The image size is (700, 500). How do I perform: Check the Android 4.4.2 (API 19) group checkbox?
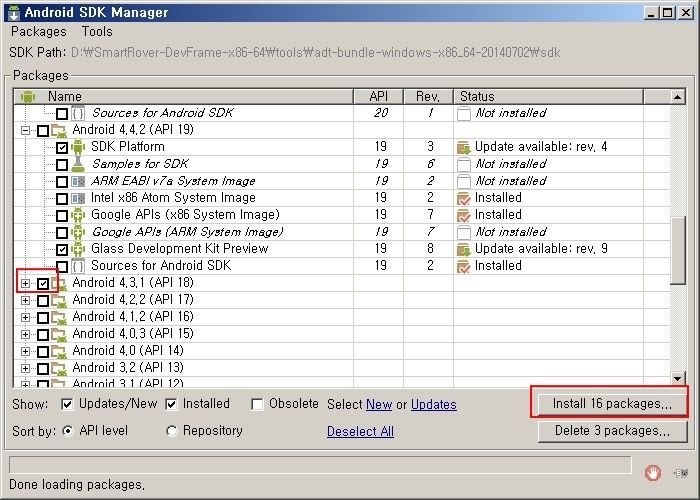[x=43, y=130]
